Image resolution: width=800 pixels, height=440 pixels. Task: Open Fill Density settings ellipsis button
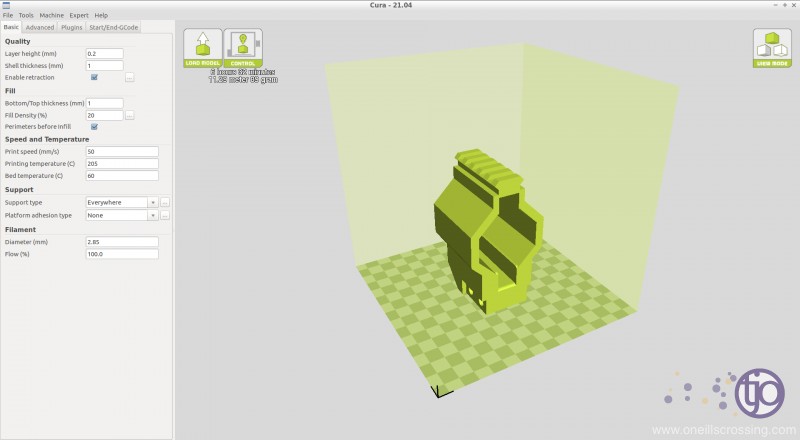(x=130, y=115)
